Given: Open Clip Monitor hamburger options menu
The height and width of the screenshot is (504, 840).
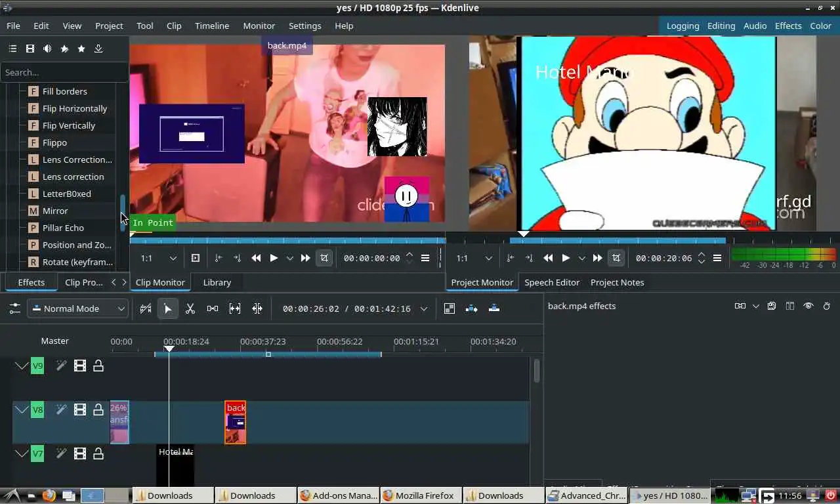Looking at the screenshot, I should click(425, 258).
